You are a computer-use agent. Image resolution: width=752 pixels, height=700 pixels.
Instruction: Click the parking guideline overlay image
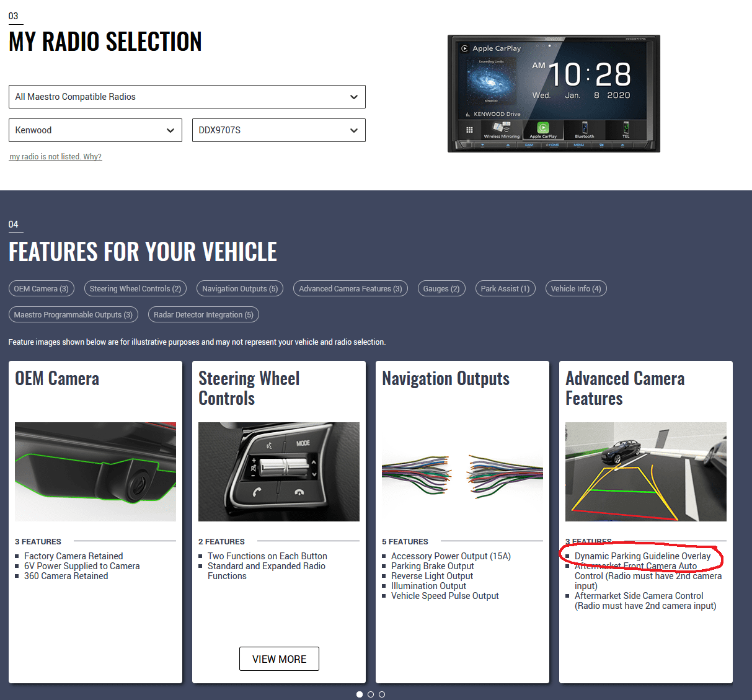(x=646, y=472)
